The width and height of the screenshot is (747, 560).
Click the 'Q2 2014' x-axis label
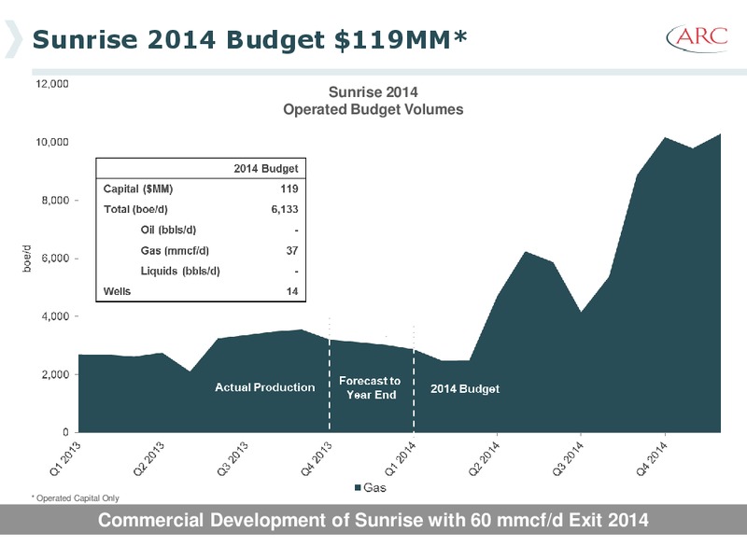click(x=484, y=458)
